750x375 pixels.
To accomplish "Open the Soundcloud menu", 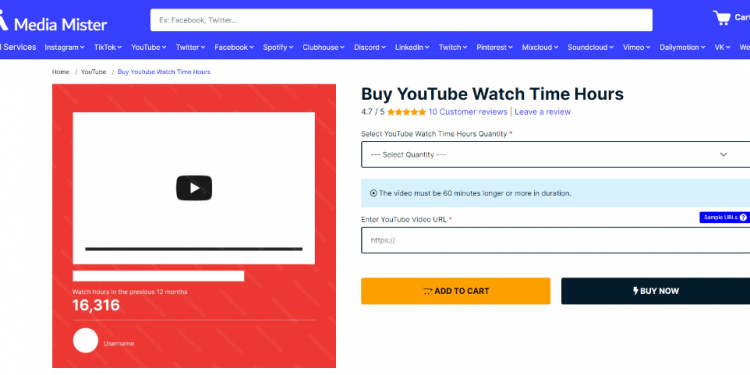I will point(591,47).
